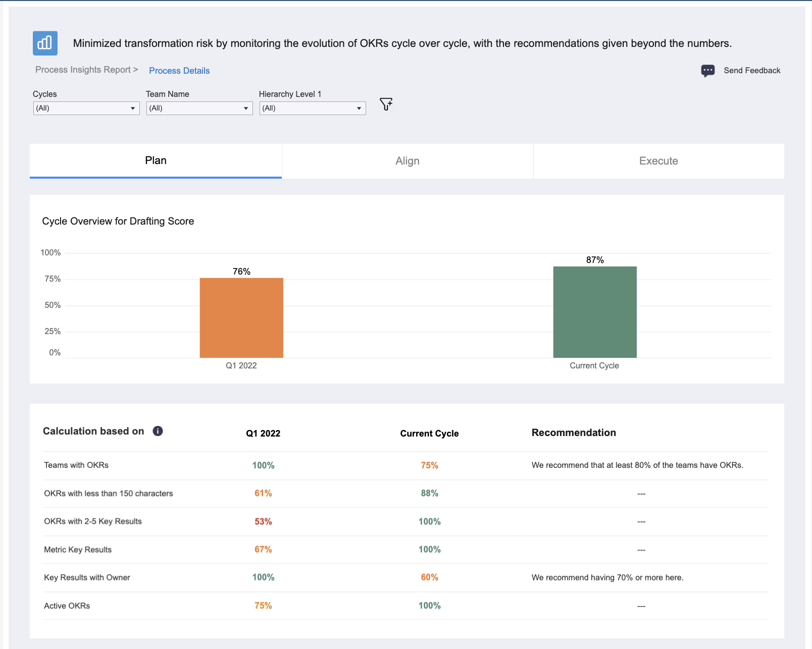Click the 60% Key Results with Owner value

click(x=430, y=577)
